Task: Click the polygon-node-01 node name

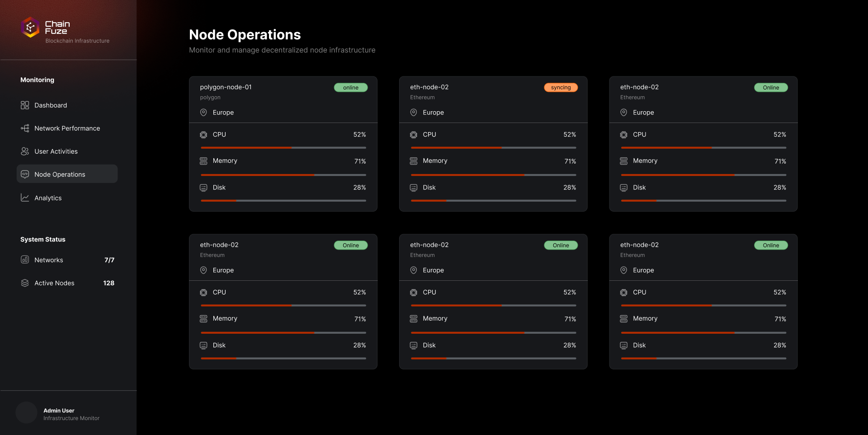Action: (x=226, y=87)
